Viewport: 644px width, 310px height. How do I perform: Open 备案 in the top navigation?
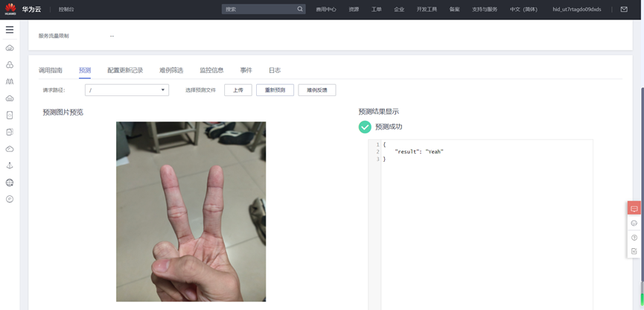tap(454, 9)
